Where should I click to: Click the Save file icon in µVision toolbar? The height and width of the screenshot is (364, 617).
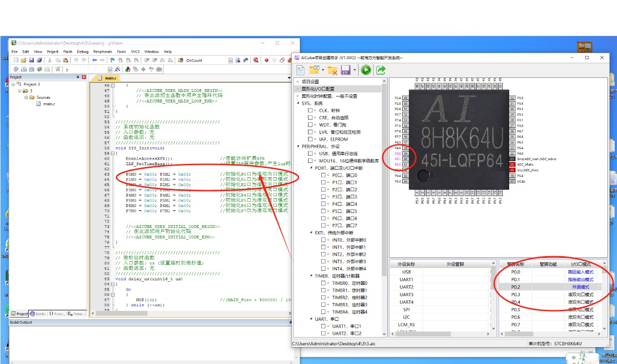pyautogui.click(x=31, y=60)
